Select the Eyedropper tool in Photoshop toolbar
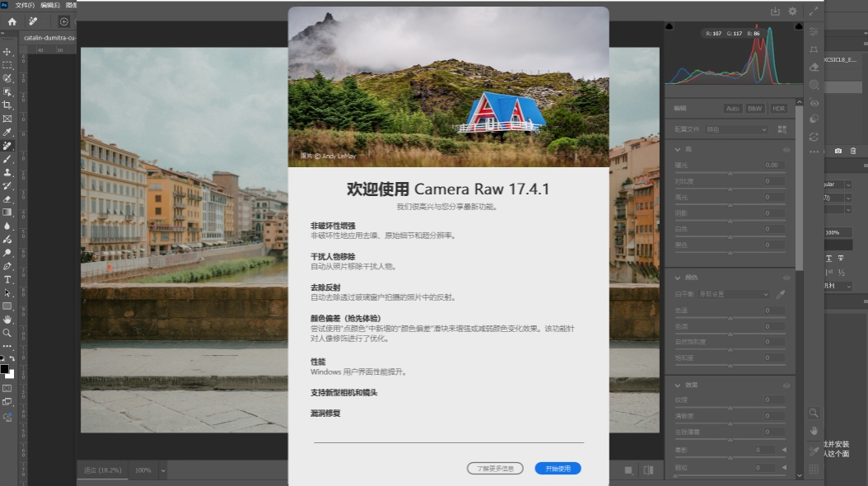 pyautogui.click(x=7, y=133)
